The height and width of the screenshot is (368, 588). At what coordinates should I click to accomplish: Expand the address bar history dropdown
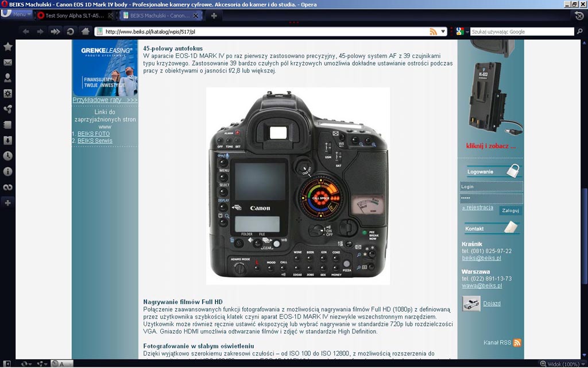point(443,32)
